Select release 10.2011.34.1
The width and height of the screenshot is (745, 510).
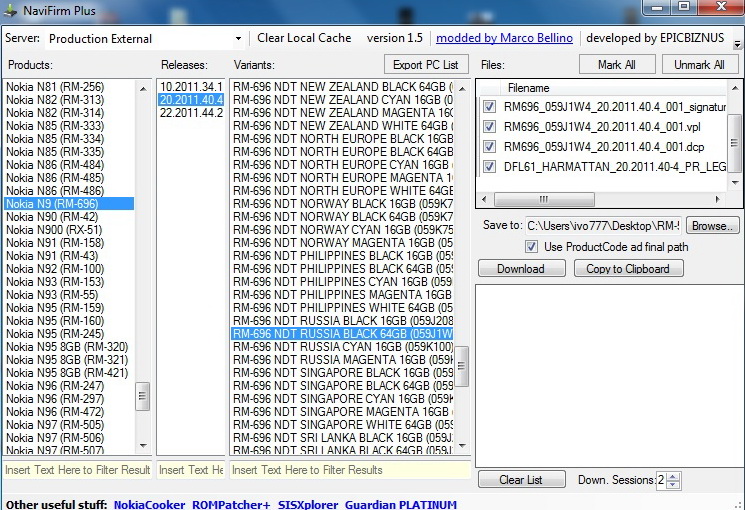pyautogui.click(x=191, y=87)
